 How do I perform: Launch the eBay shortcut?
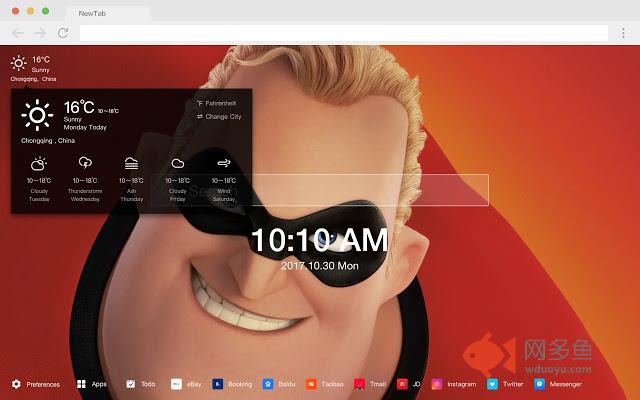[x=176, y=384]
